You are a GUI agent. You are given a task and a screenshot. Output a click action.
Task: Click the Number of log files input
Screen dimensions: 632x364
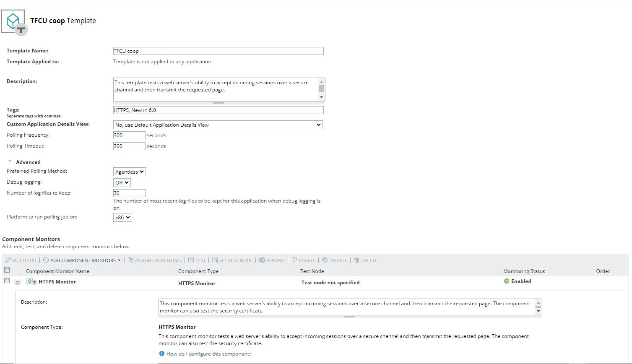tap(129, 193)
